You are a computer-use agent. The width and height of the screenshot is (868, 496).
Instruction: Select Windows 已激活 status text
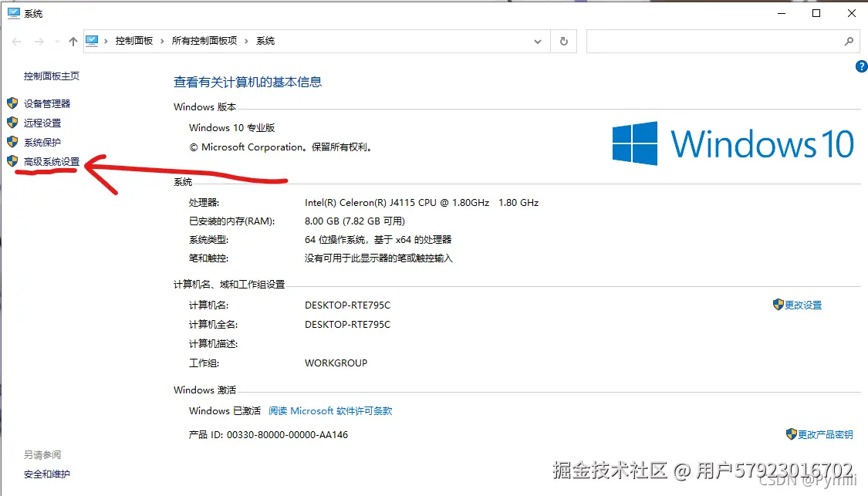click(225, 410)
